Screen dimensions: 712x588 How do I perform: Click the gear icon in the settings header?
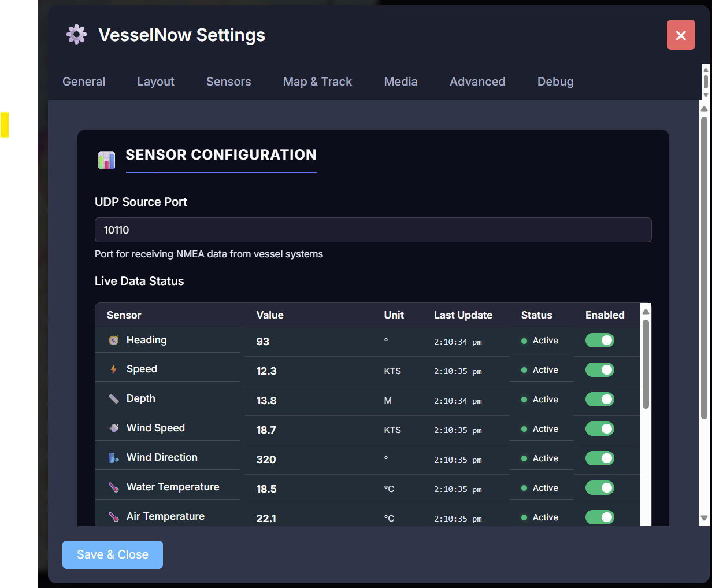point(76,34)
